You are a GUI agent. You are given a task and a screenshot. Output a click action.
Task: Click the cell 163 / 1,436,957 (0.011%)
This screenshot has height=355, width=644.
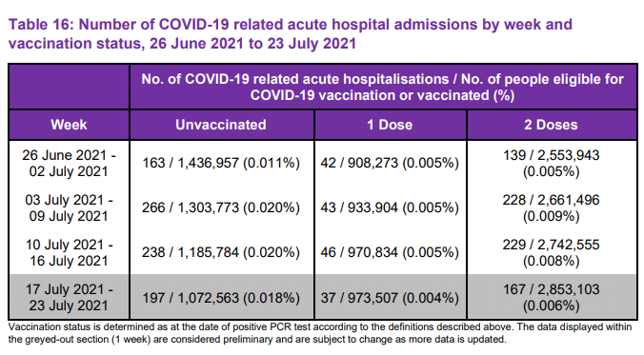(221, 163)
